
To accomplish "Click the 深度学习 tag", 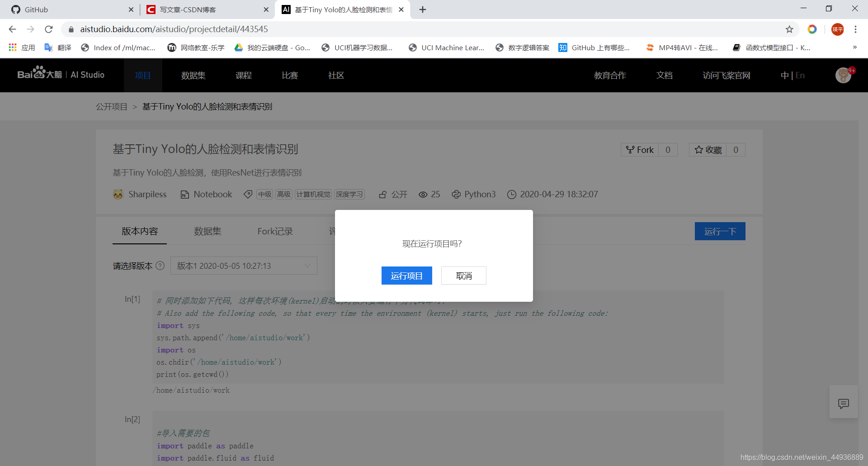I will [x=349, y=194].
